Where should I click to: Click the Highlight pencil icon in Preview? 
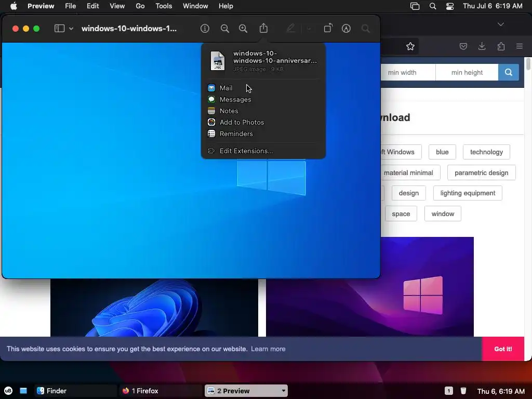[x=291, y=29]
